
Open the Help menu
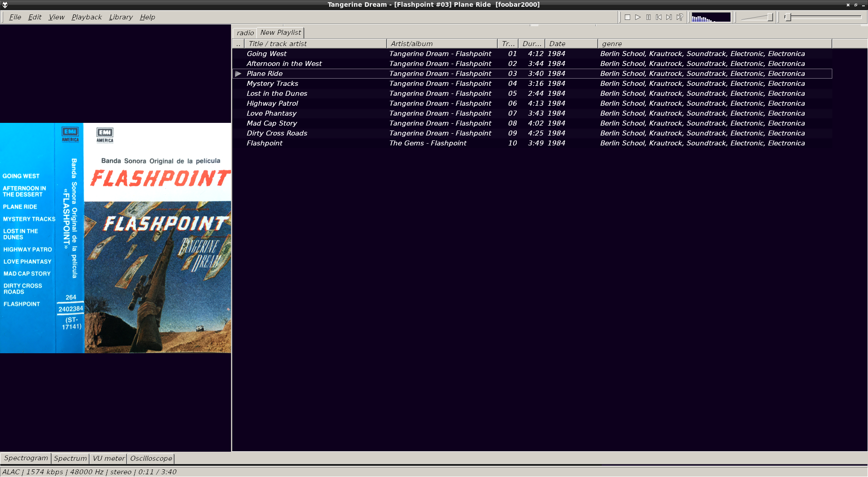147,17
